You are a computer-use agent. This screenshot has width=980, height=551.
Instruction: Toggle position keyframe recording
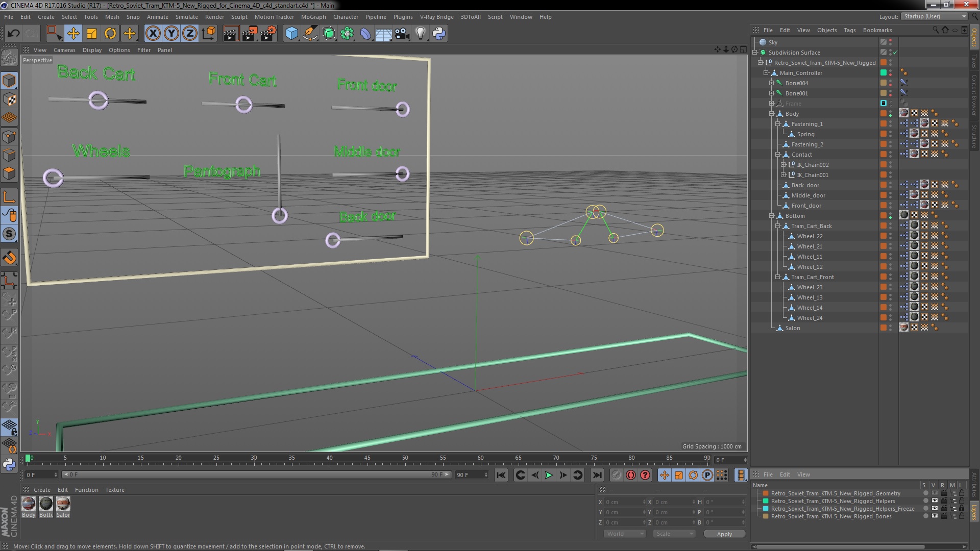[664, 475]
